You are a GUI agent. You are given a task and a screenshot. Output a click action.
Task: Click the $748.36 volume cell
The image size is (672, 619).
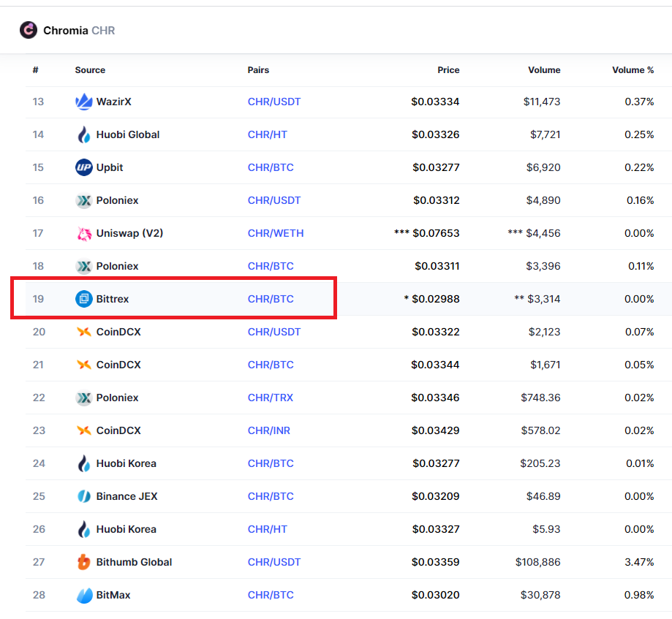(541, 398)
